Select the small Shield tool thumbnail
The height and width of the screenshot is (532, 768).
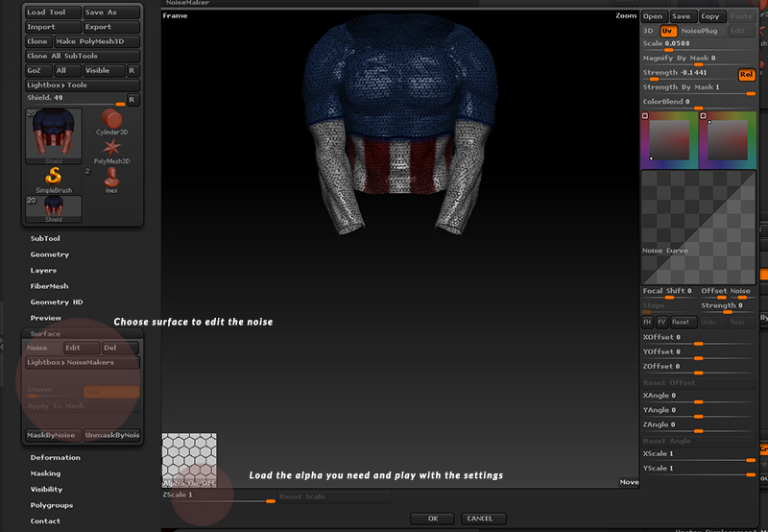pos(54,208)
